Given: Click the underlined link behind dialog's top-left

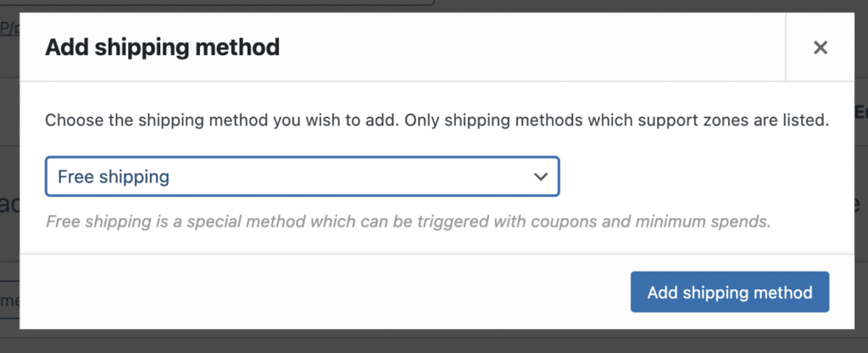Looking at the screenshot, I should tap(8, 29).
